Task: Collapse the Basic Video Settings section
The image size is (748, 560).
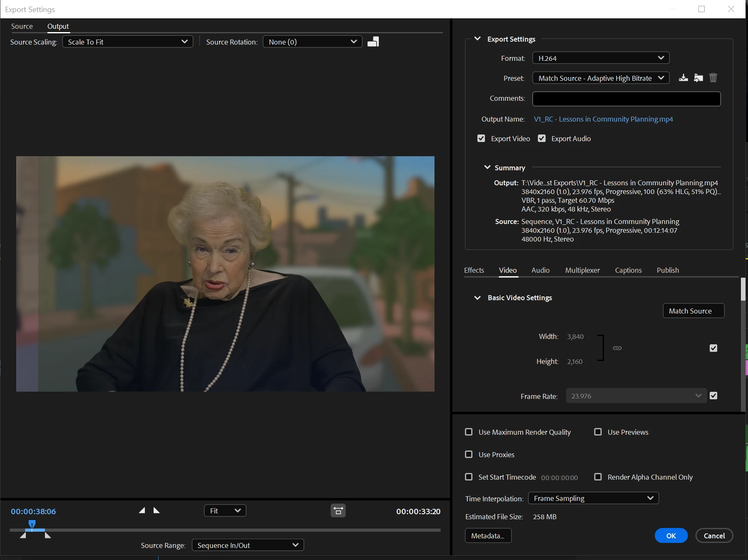Action: (477, 298)
